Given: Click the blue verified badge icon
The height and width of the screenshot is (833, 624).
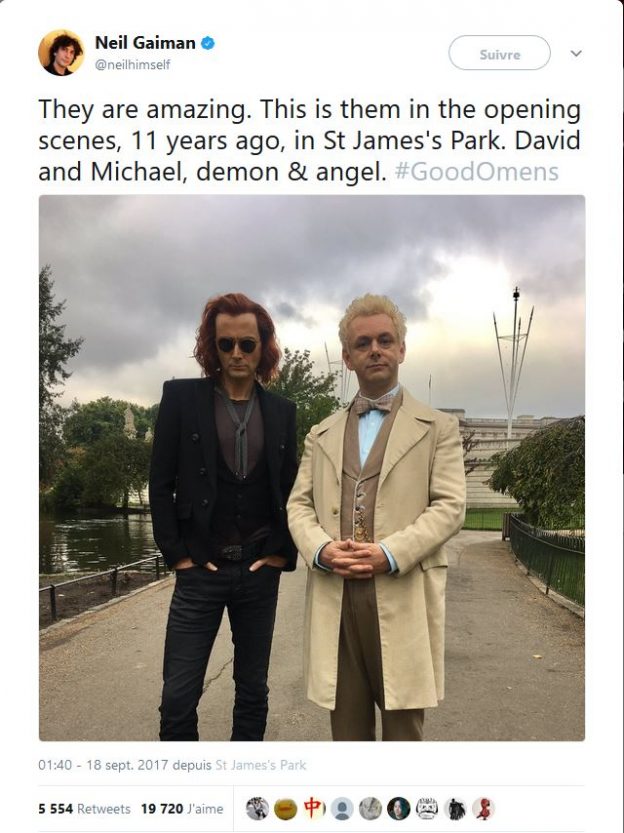Looking at the screenshot, I should pos(208,43).
